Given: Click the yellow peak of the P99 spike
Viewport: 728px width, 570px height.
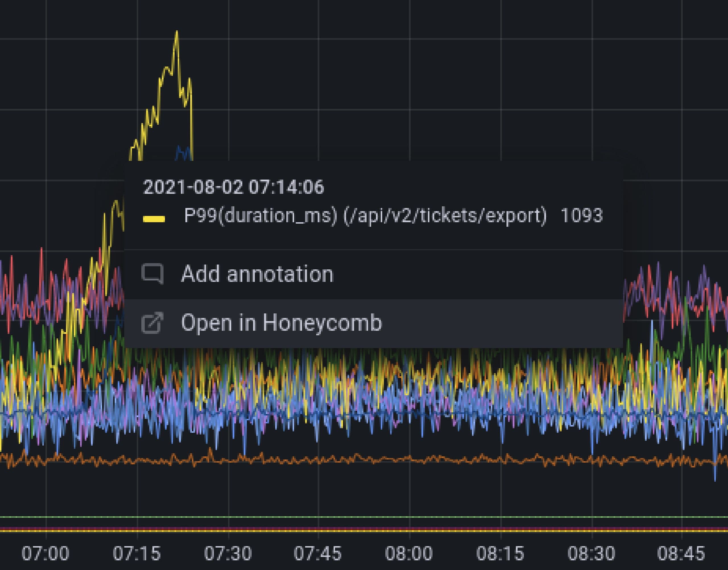Looking at the screenshot, I should click(177, 33).
